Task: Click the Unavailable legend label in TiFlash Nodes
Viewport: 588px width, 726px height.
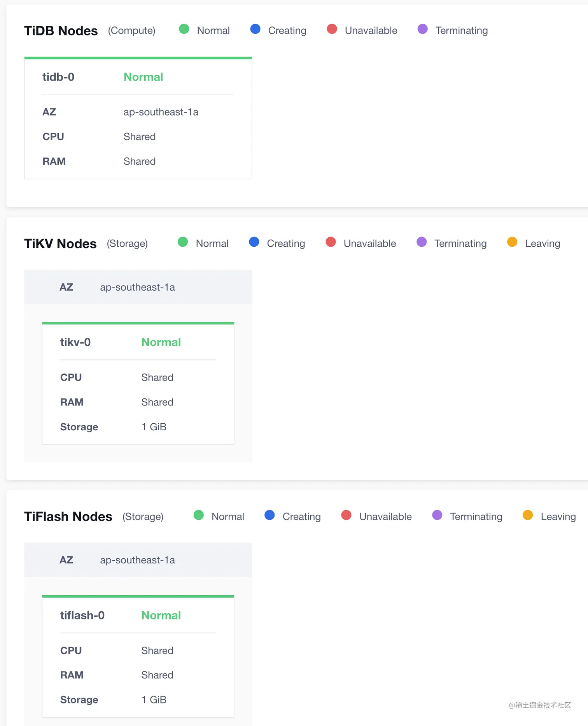Action: [x=385, y=517]
